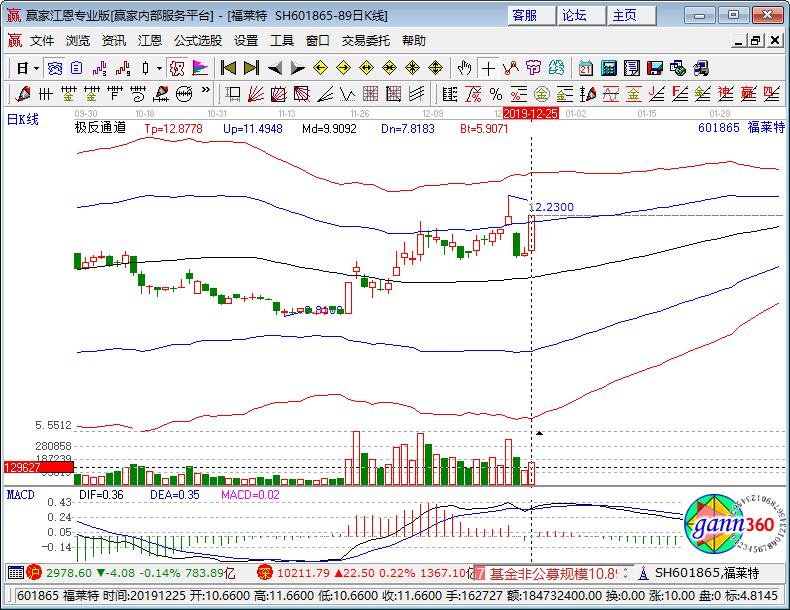Image resolution: width=790 pixels, height=610 pixels.
Task: Click the percent sign tool icon
Action: (x=496, y=94)
